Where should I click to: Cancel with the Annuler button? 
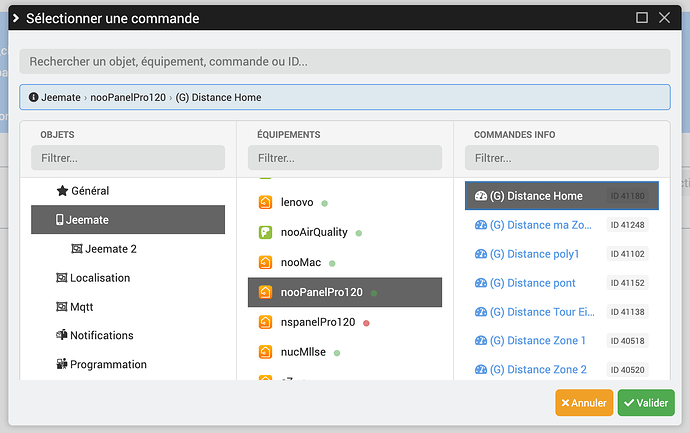584,403
